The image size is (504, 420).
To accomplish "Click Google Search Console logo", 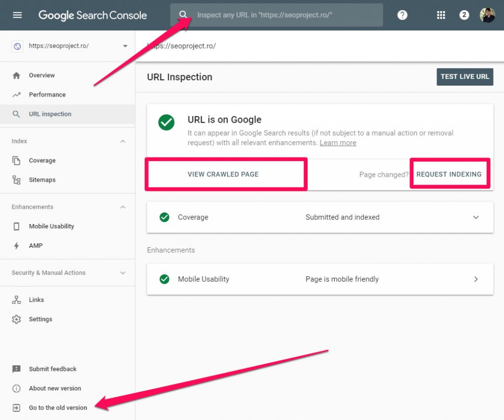I will [x=93, y=15].
